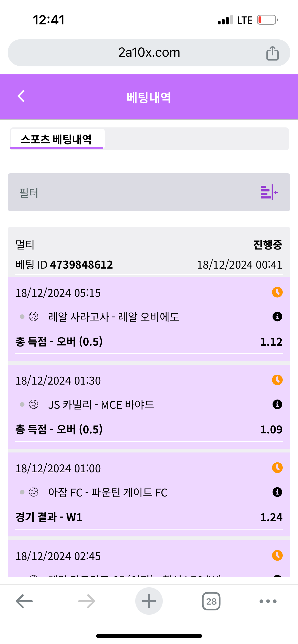Open the browser tab switcher showing 28
The height and width of the screenshot is (644, 298).
211,601
